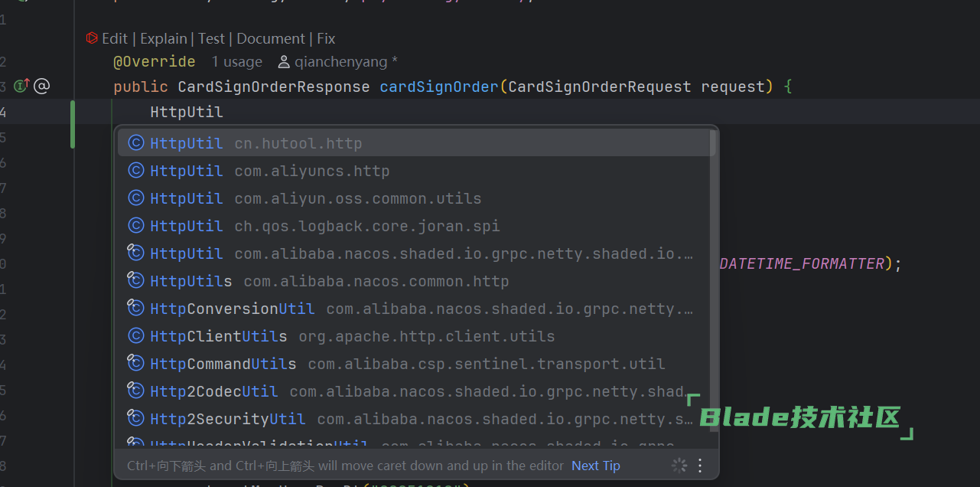980x487 pixels.
Task: Click the Next Tip link
Action: 595,466
